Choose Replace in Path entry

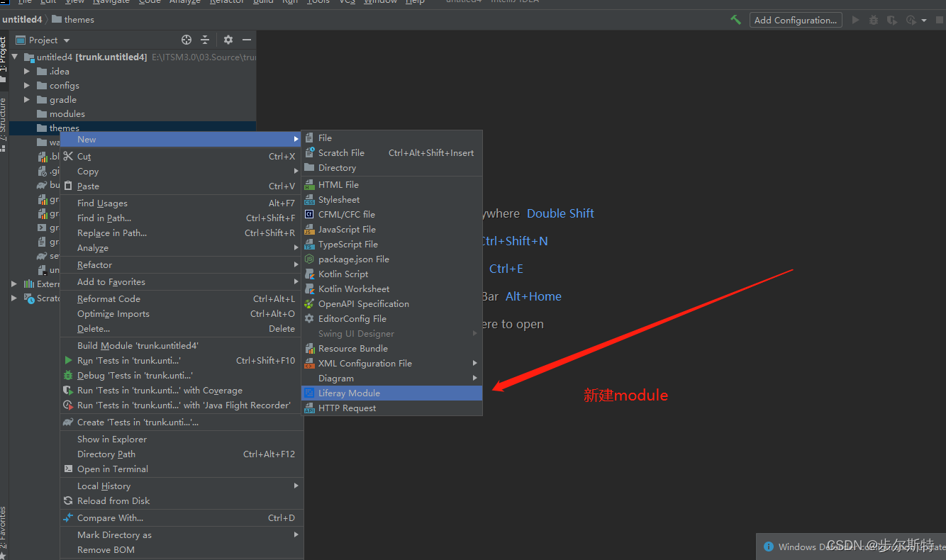coord(182,233)
